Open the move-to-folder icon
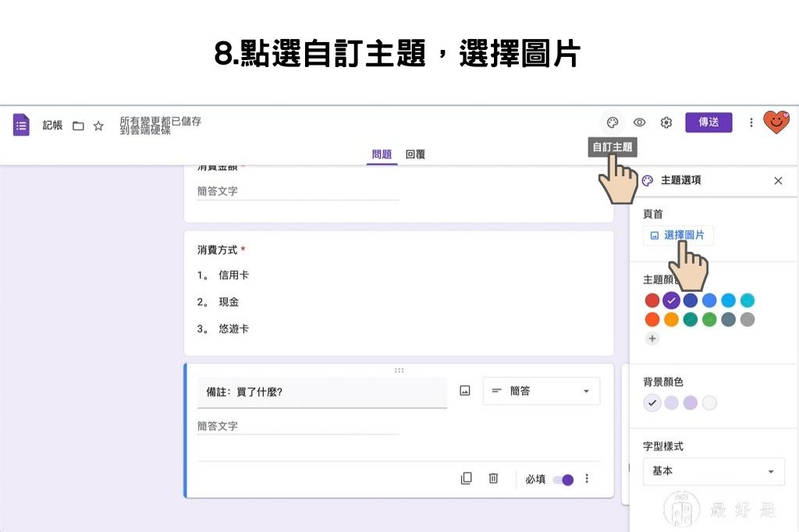799x532 pixels. coord(79,125)
